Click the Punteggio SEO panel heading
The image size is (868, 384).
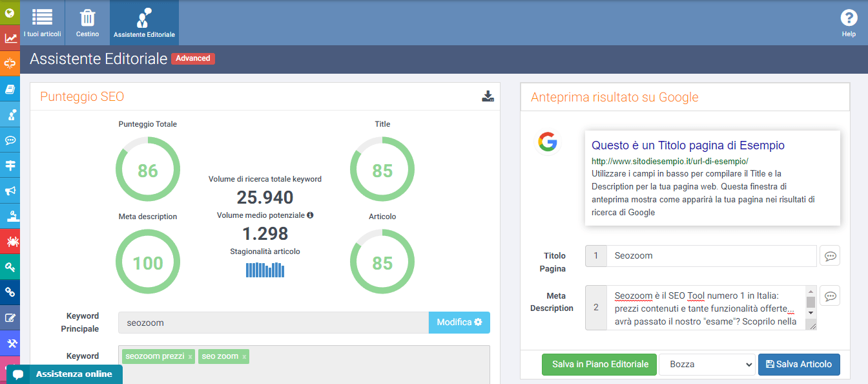coord(82,97)
